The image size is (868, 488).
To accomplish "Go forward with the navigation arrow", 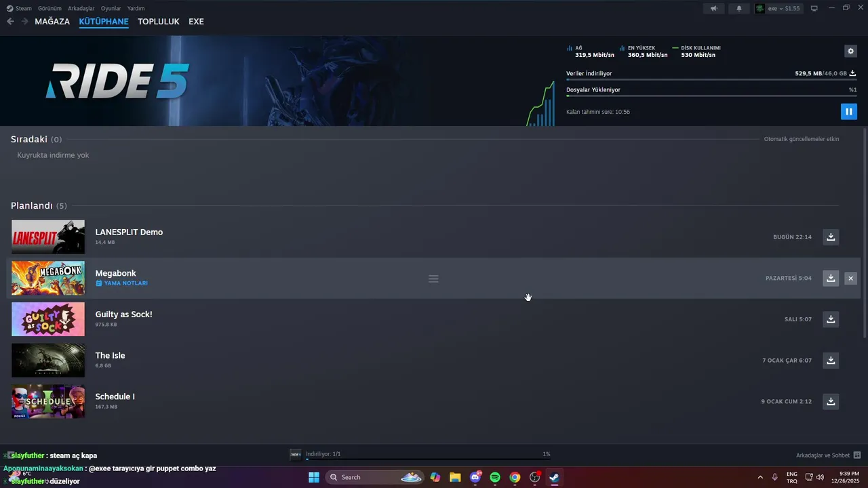I will click(x=24, y=22).
